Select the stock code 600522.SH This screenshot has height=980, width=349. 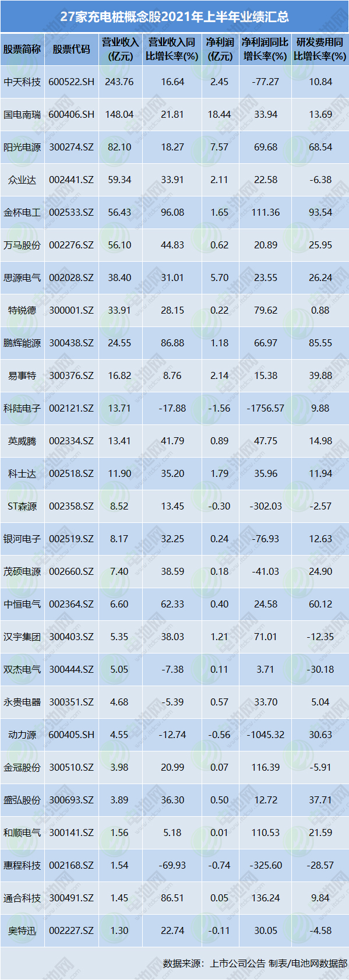click(71, 82)
